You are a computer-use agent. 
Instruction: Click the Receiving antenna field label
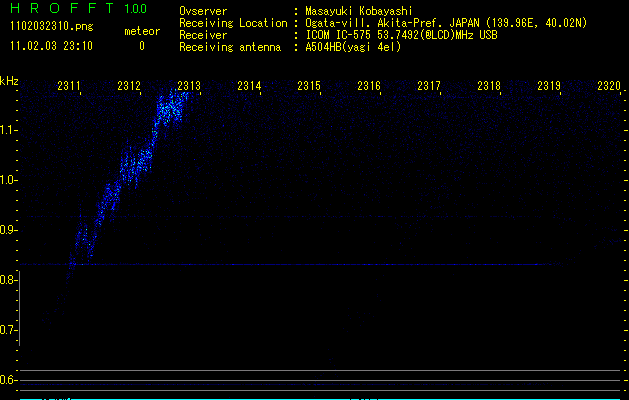tap(230, 47)
